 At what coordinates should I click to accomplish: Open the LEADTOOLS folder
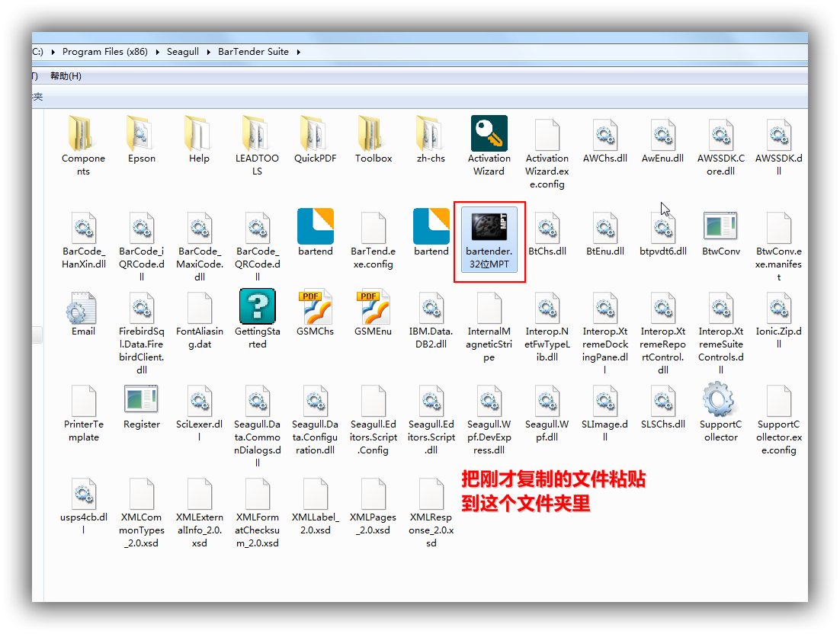click(x=257, y=134)
